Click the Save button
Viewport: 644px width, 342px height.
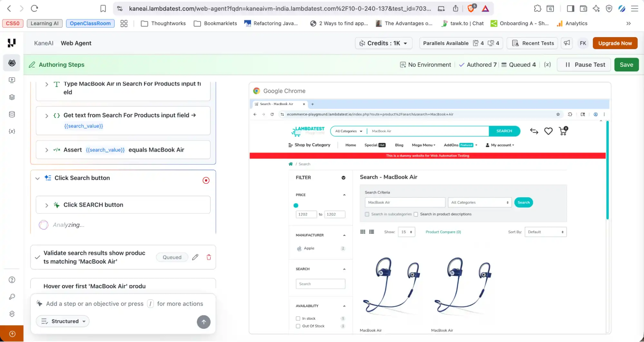click(626, 64)
